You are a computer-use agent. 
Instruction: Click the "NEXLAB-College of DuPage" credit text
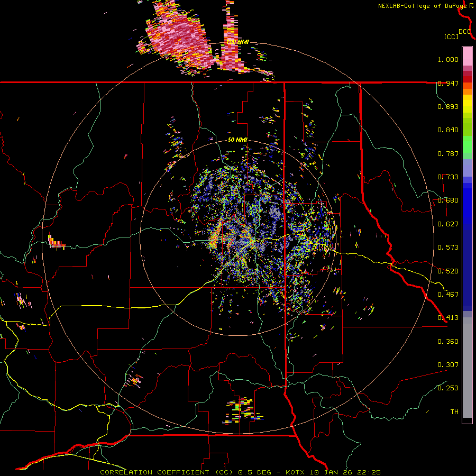422,6
